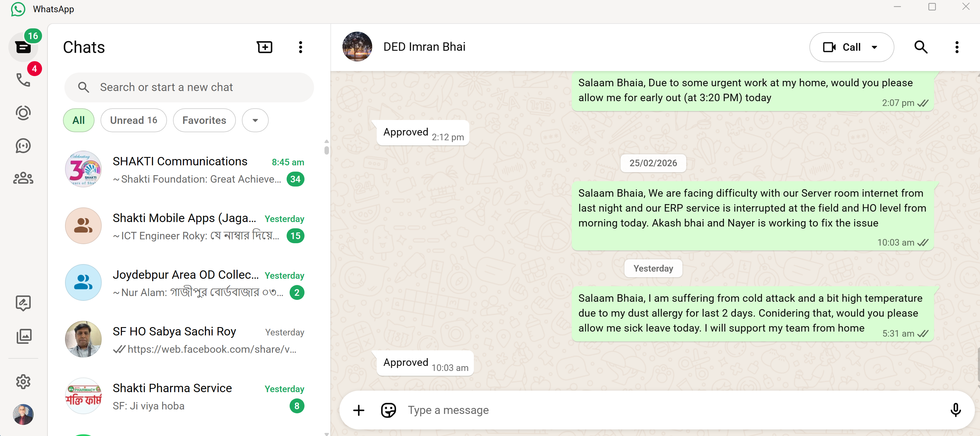Screen dimensions: 980x436
Task: Open the Calls tab in sidebar
Action: coord(23,80)
